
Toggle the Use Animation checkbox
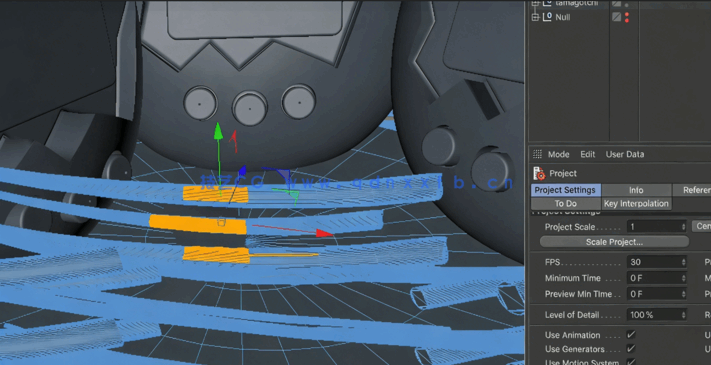[631, 335]
